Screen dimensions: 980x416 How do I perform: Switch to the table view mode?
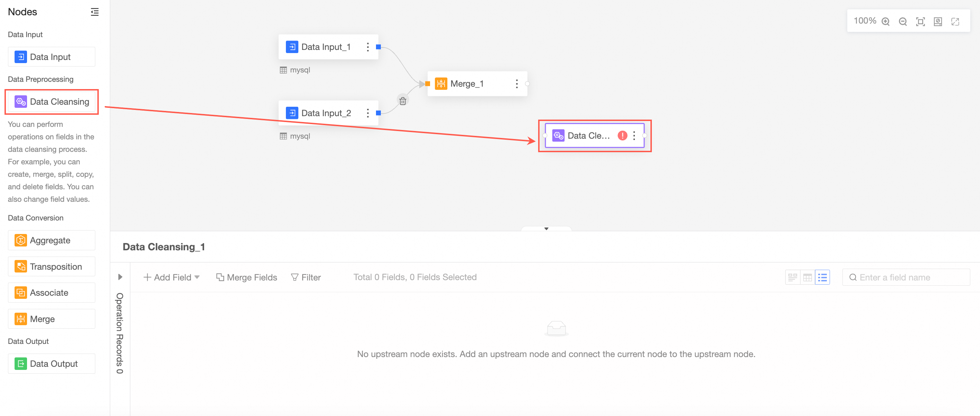807,277
